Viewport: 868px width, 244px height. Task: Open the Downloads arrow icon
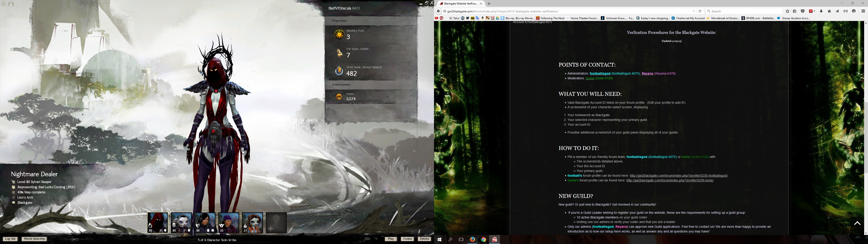(x=821, y=11)
